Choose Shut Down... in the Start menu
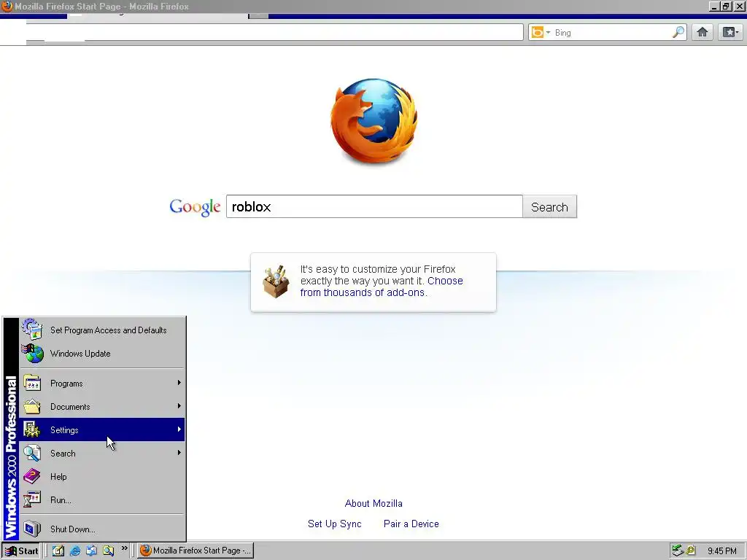 click(102, 529)
